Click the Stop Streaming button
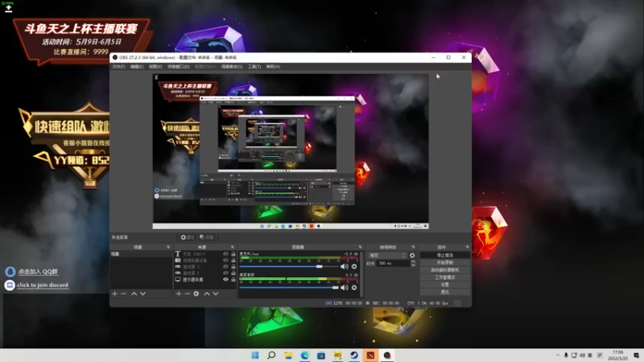The height and width of the screenshot is (362, 644). (x=445, y=255)
